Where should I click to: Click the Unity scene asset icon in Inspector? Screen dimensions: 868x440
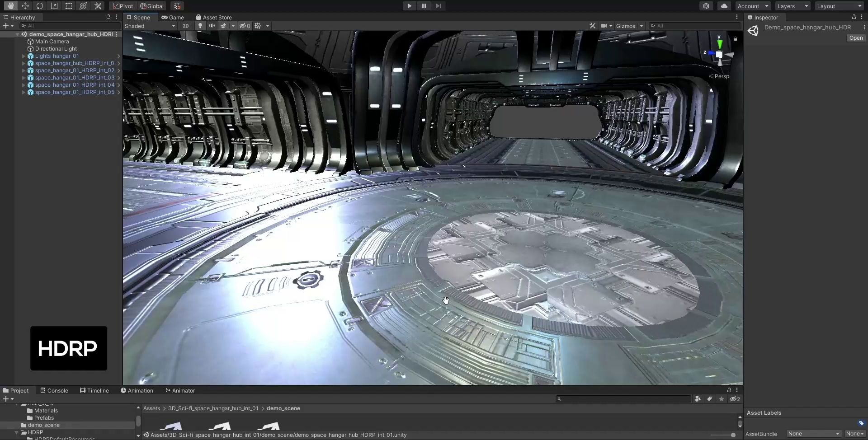tap(753, 31)
